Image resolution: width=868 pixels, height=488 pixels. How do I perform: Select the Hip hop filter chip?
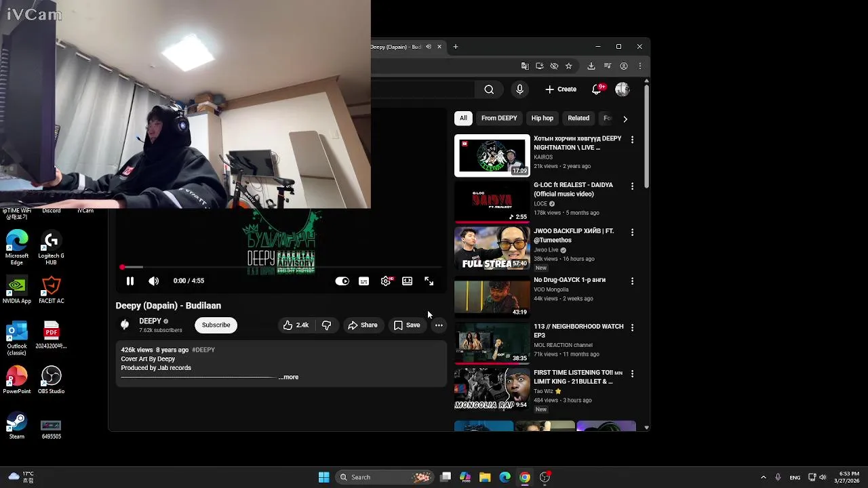coord(542,118)
